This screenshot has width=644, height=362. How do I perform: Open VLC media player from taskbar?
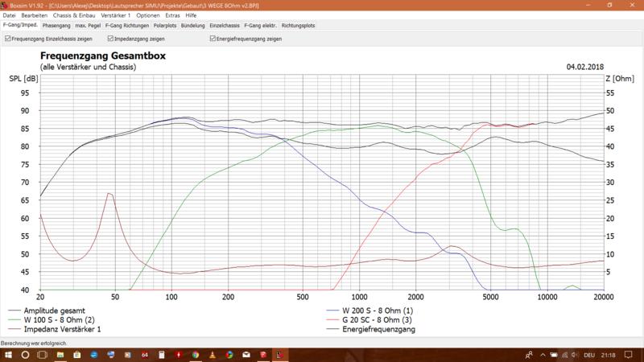tap(212, 355)
